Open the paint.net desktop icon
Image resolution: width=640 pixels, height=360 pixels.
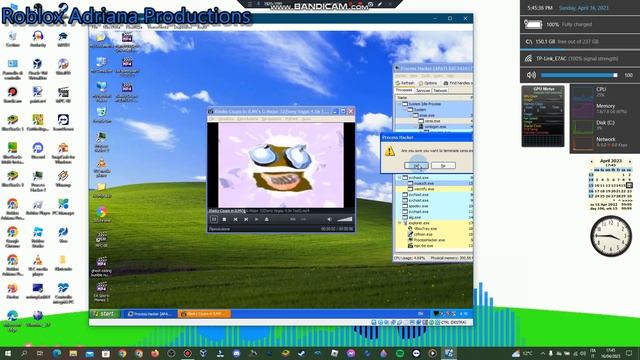pos(38,95)
